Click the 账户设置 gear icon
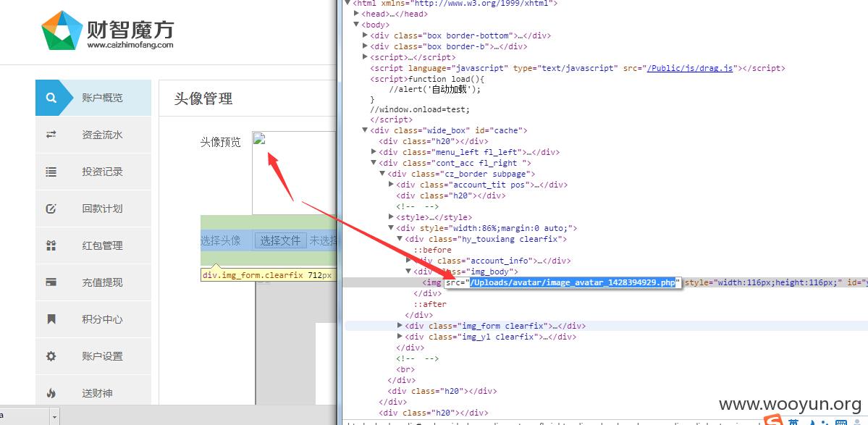Image resolution: width=868 pixels, height=425 pixels. [x=51, y=356]
